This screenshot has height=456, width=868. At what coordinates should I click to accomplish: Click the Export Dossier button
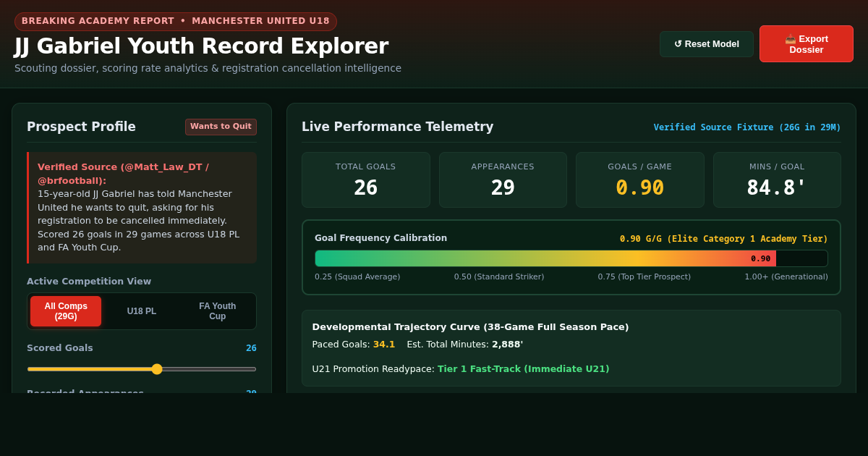(807, 44)
